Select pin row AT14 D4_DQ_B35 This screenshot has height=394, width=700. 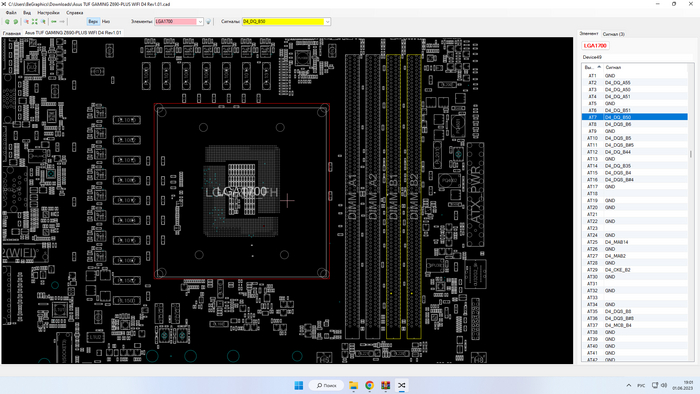coord(634,166)
